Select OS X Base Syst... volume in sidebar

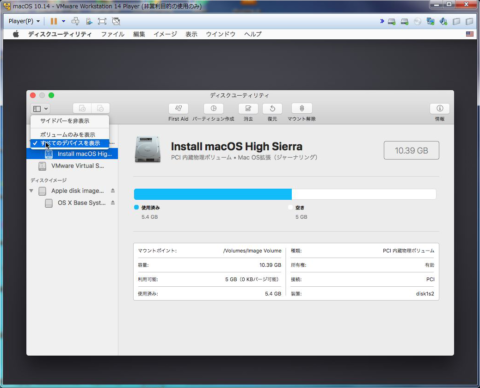click(x=72, y=203)
